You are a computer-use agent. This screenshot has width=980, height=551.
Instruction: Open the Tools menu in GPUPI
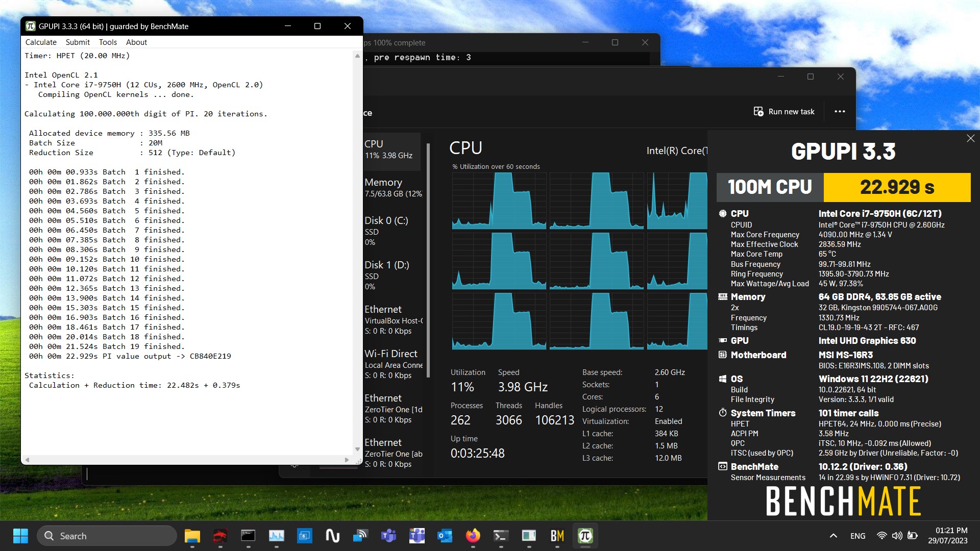tap(108, 42)
